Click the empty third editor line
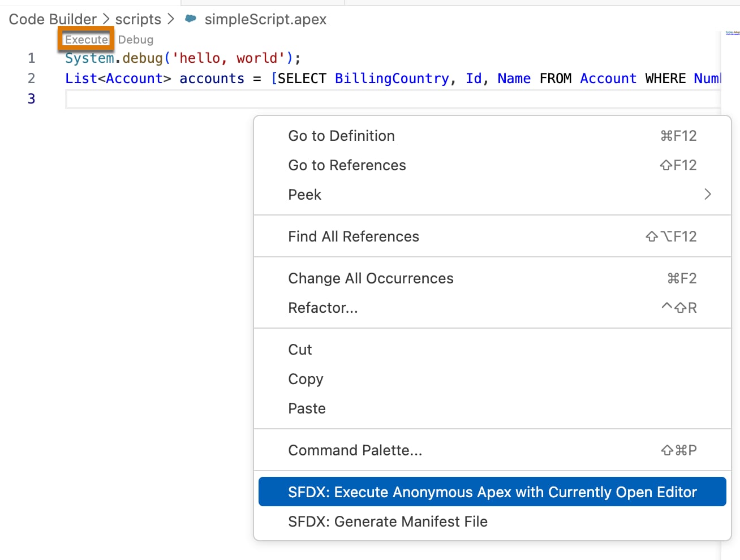This screenshot has width=740, height=560. [393, 99]
